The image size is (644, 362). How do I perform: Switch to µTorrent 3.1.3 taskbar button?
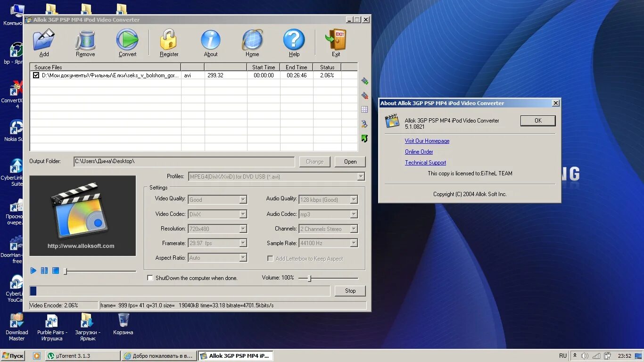click(83, 356)
